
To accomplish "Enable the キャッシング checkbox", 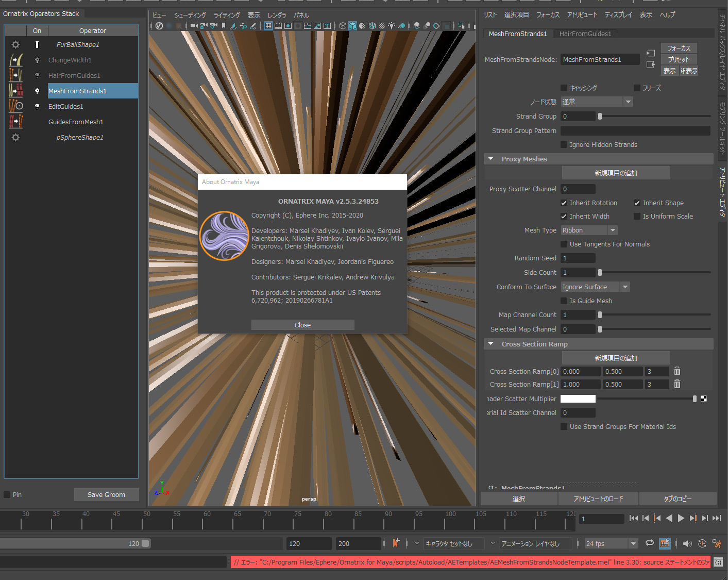I will tap(564, 88).
